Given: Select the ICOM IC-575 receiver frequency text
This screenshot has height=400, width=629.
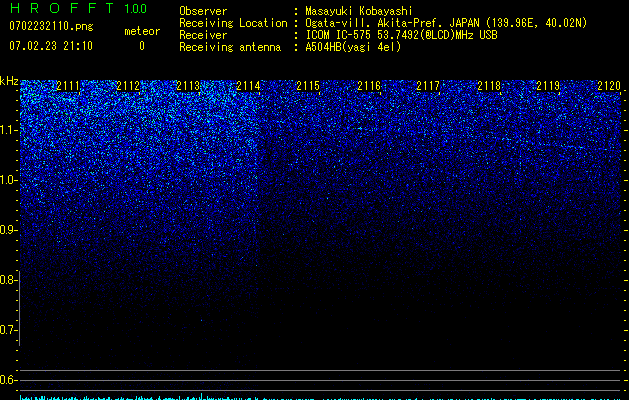Looking at the screenshot, I should [x=401, y=35].
